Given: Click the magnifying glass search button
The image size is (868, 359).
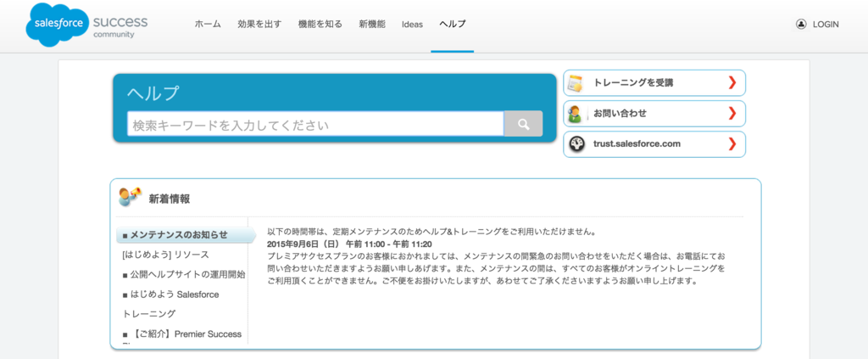Looking at the screenshot, I should [523, 124].
